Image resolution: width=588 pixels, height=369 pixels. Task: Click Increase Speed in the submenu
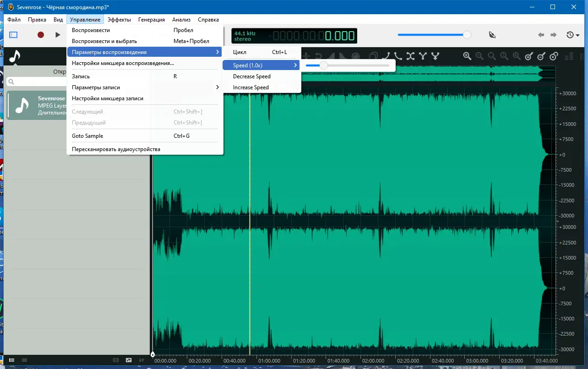251,87
